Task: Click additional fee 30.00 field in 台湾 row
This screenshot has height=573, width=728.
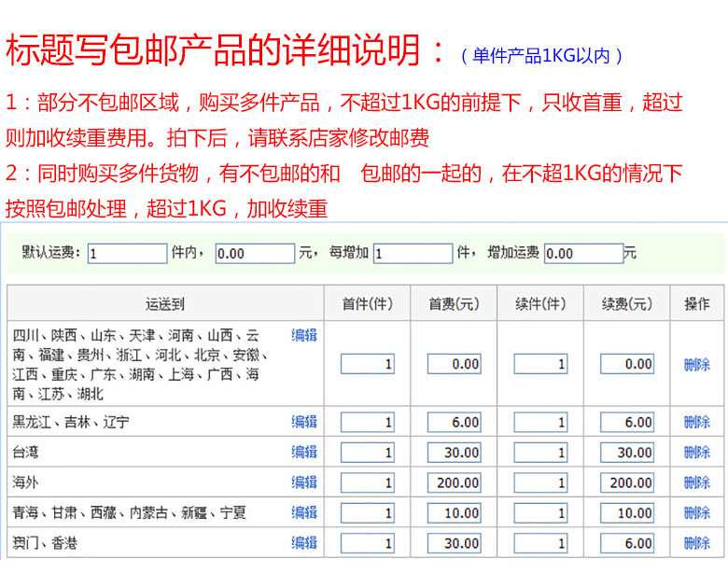Action: [627, 453]
